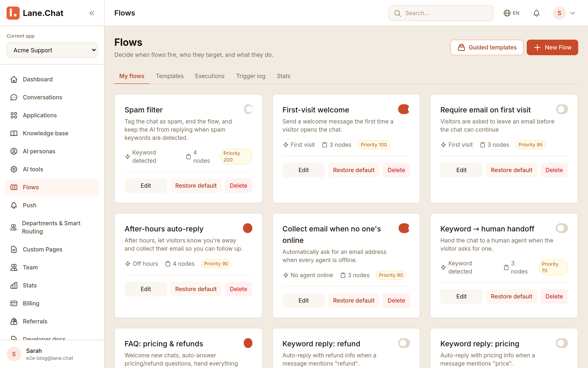The height and width of the screenshot is (368, 588).
Task: Click the e2e-blog@lane.chat email text
Action: tap(50, 358)
